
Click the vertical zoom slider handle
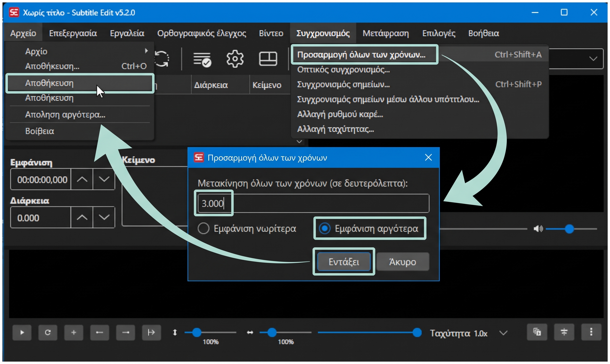click(197, 333)
